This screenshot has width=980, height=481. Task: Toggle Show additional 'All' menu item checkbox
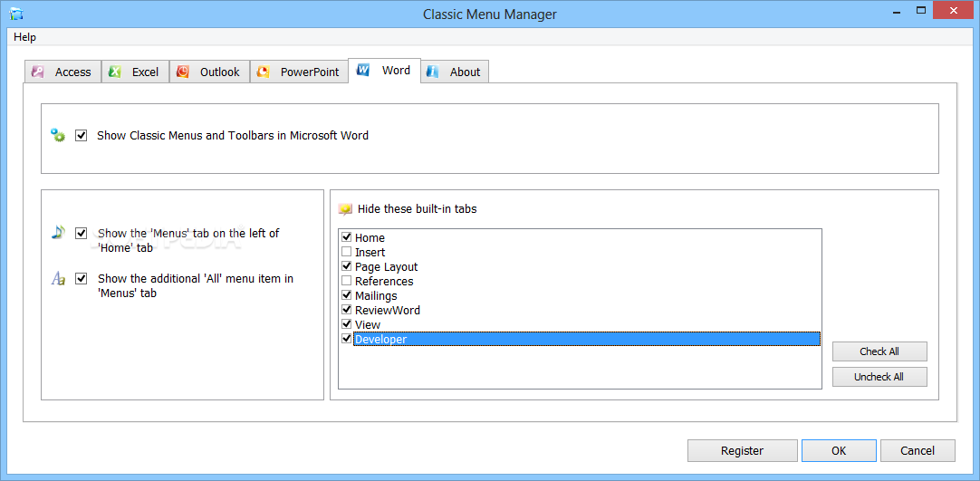point(82,279)
